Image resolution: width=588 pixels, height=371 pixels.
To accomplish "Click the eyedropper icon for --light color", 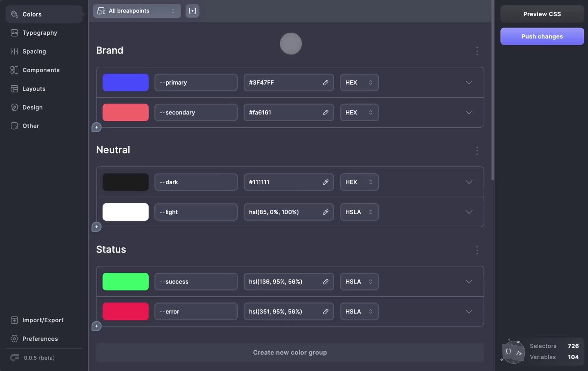I will (326, 212).
